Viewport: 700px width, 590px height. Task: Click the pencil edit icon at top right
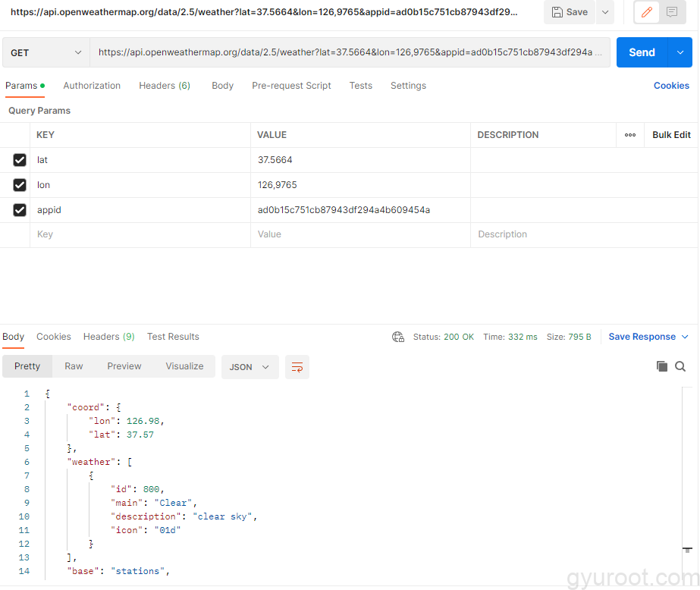pyautogui.click(x=646, y=12)
